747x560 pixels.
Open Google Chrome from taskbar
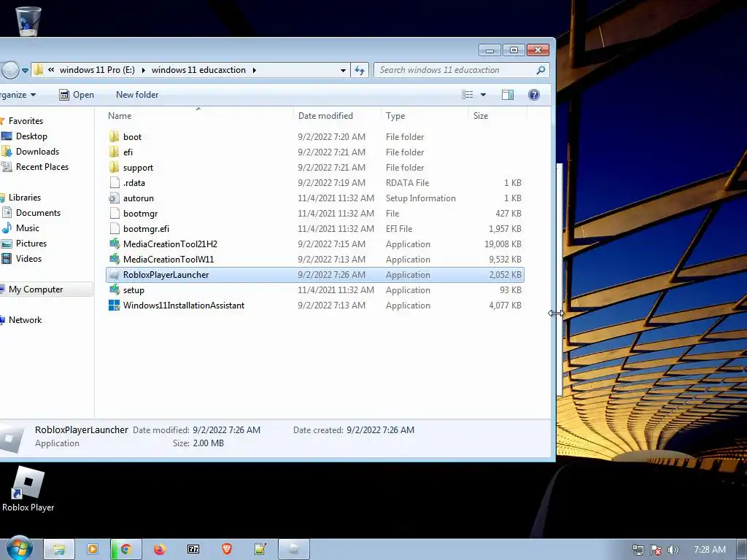pos(125,550)
